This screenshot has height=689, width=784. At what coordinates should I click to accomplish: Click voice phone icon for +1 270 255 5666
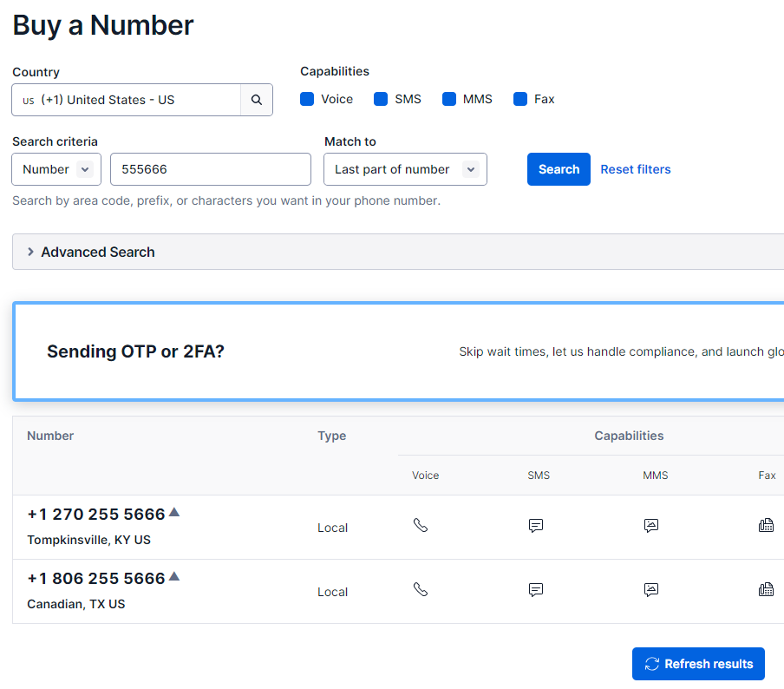coord(421,525)
